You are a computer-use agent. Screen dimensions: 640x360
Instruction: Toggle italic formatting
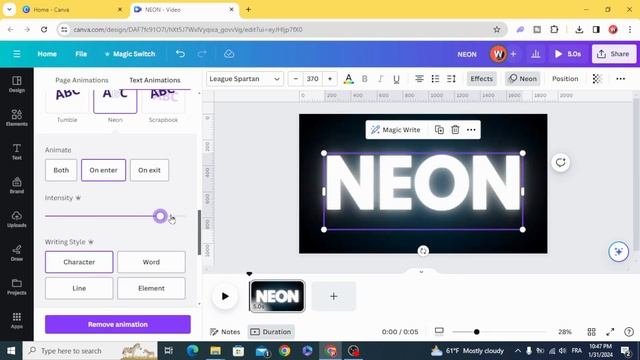tap(380, 79)
